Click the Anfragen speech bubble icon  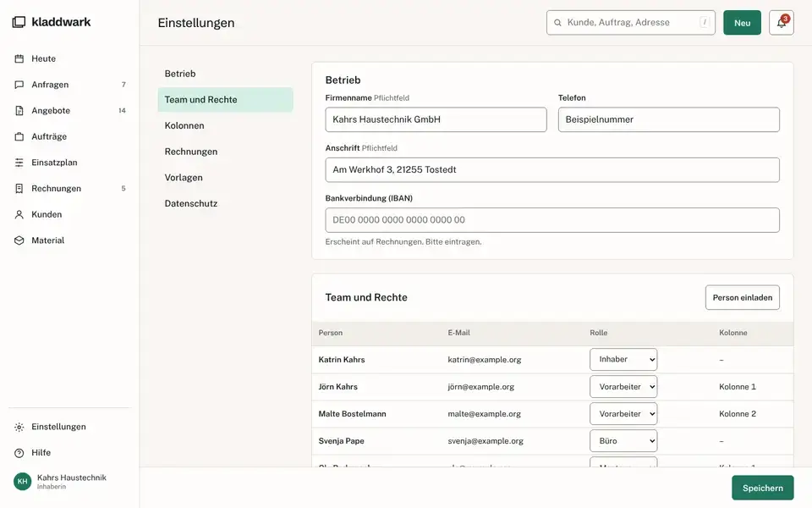pyautogui.click(x=19, y=85)
